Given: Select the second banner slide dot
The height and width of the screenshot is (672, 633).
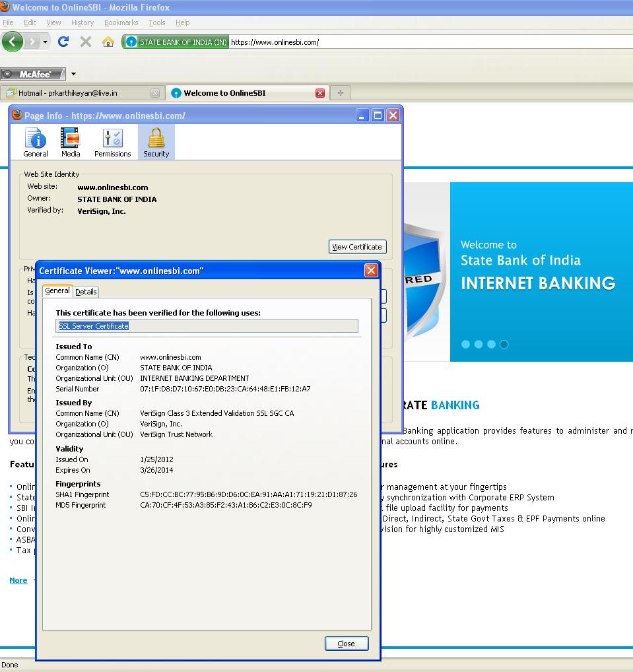Looking at the screenshot, I should (479, 344).
